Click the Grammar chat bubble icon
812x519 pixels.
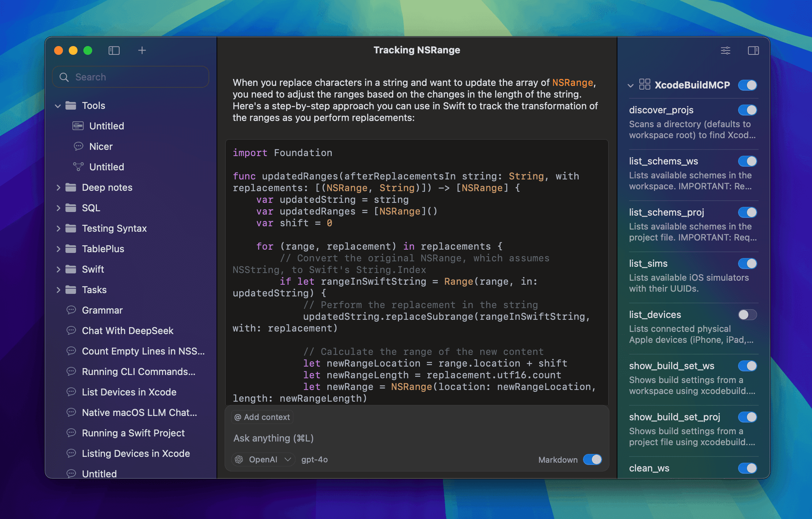(71, 310)
